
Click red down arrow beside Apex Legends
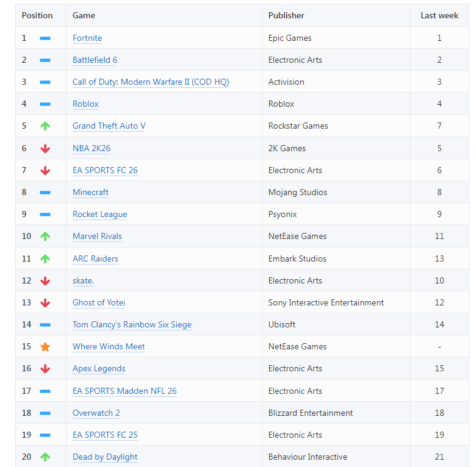click(x=45, y=369)
